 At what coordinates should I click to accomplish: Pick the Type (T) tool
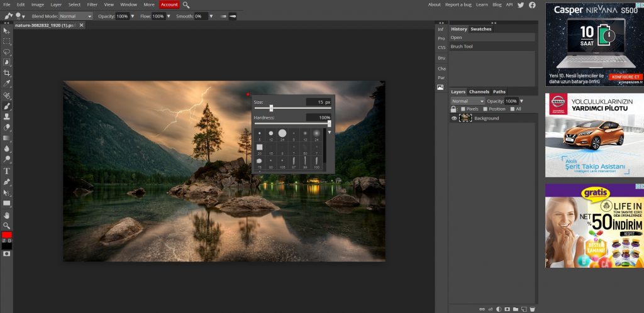(x=7, y=170)
